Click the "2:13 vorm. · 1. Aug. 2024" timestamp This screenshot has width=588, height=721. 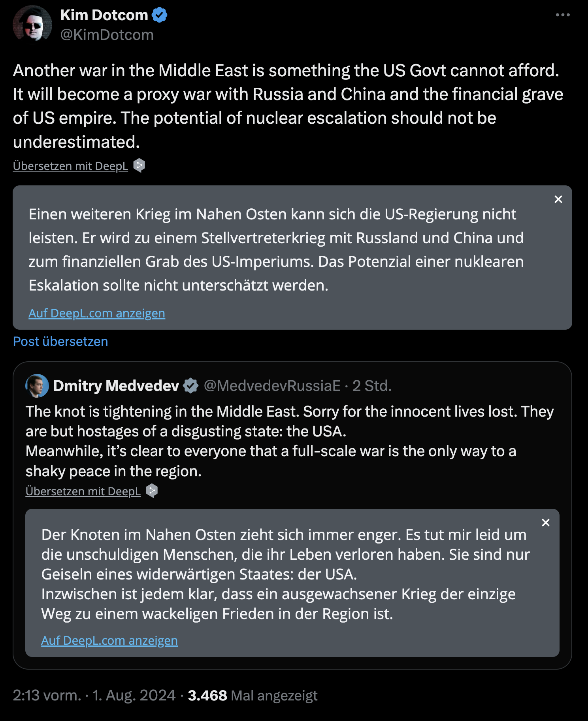[94, 695]
